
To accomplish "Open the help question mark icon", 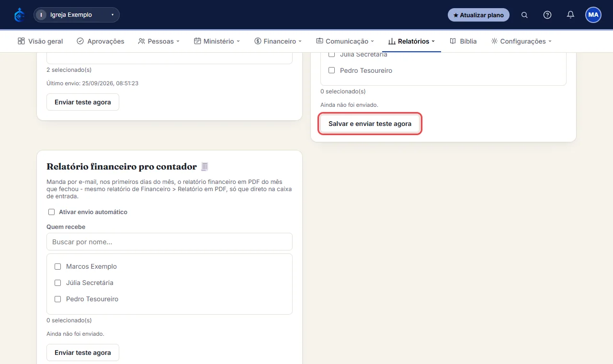I will (x=547, y=15).
